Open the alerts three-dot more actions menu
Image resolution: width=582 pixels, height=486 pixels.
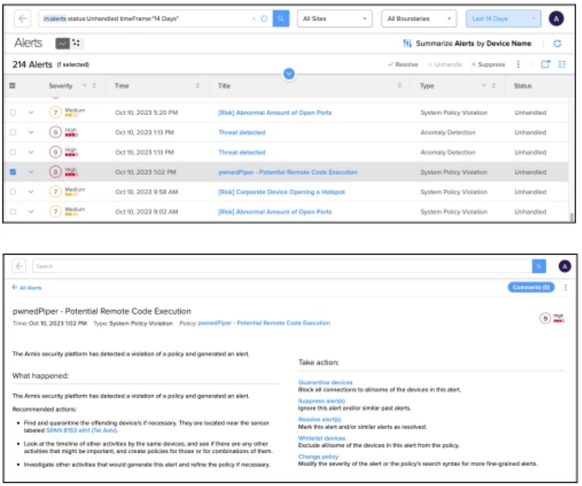coord(518,64)
